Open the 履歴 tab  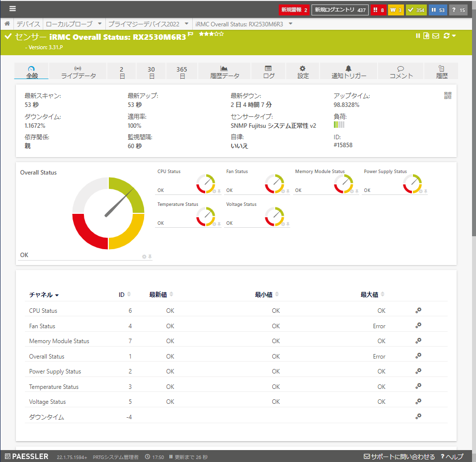[441, 72]
